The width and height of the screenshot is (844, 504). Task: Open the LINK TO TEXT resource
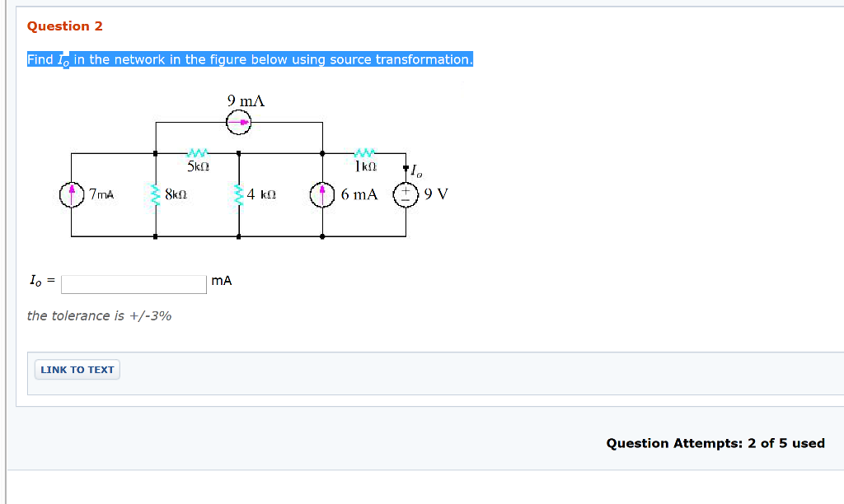(x=77, y=369)
